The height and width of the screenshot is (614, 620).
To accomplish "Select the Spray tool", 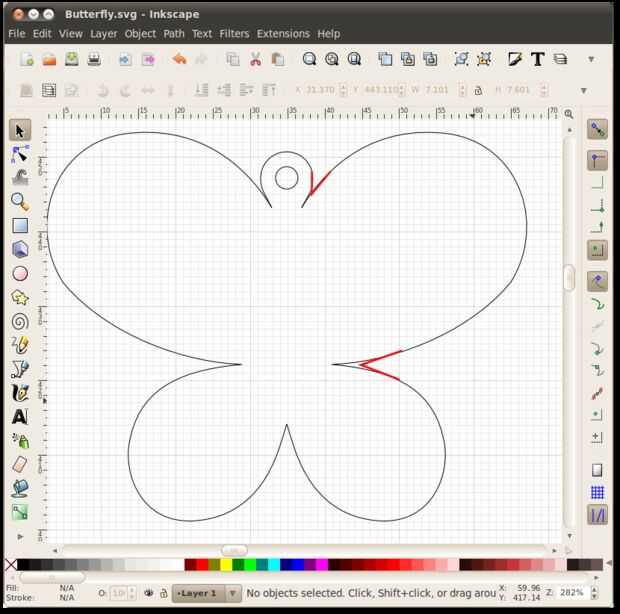I will pos(20,440).
